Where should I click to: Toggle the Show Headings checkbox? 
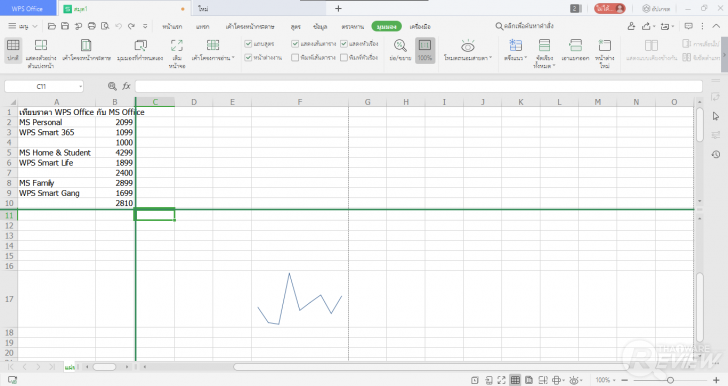344,44
